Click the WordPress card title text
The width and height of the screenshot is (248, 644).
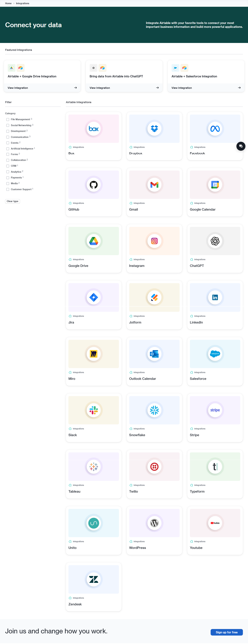pyautogui.click(x=137, y=548)
